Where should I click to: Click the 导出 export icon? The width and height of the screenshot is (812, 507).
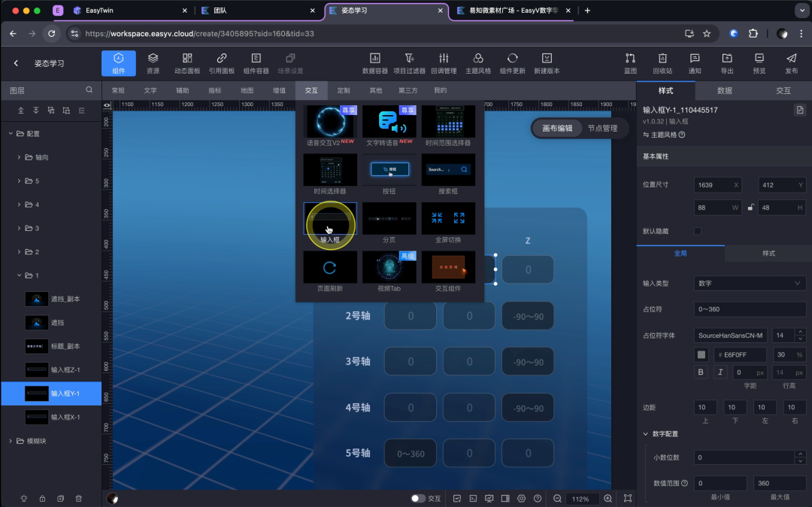click(x=727, y=63)
